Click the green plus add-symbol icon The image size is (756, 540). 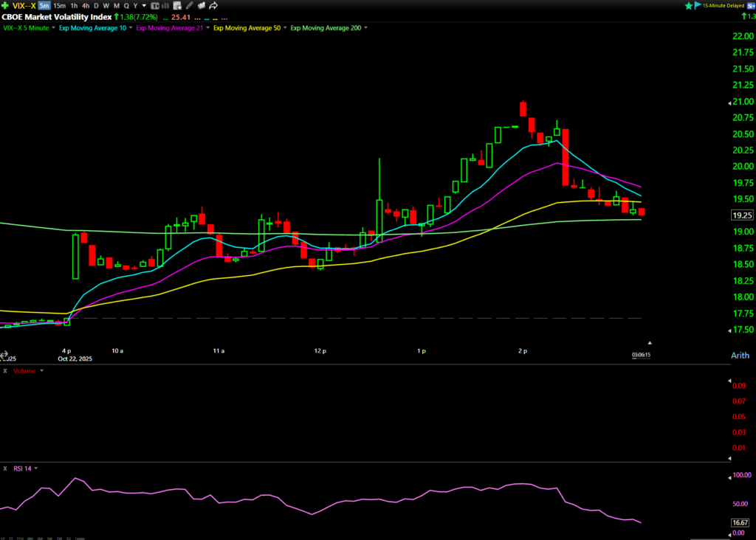pyautogui.click(x=5, y=6)
